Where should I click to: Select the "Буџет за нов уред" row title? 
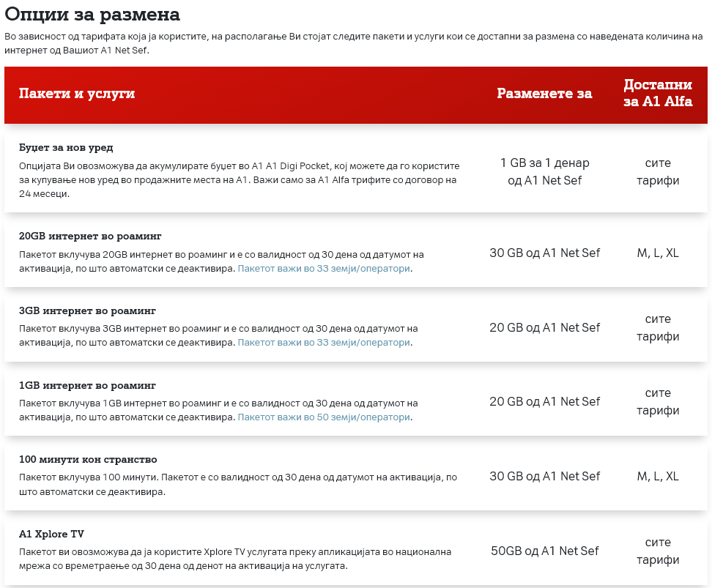point(66,147)
